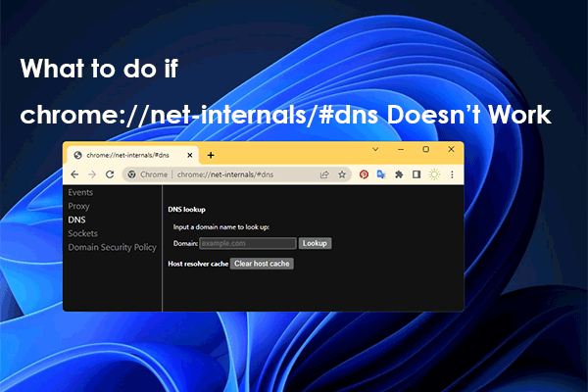Close the Chrome window
588x392 pixels.
pyautogui.click(x=451, y=149)
